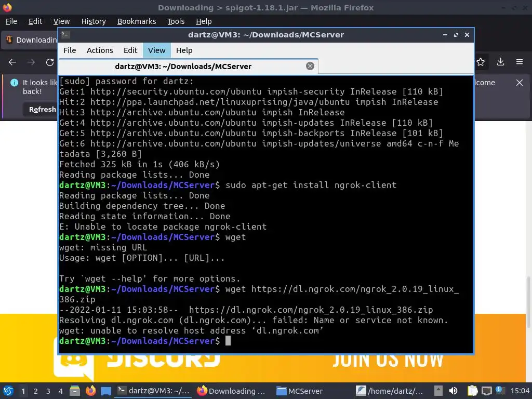Click the removable media tray icon

click(438, 391)
